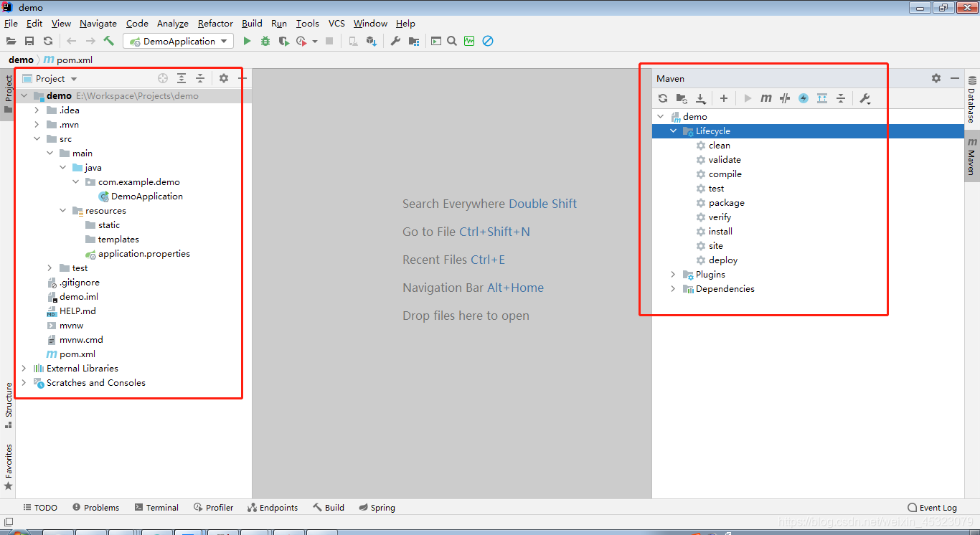Click the Open folder icon in main toolbar
Viewport: 980px width, 535px height.
pyautogui.click(x=11, y=41)
